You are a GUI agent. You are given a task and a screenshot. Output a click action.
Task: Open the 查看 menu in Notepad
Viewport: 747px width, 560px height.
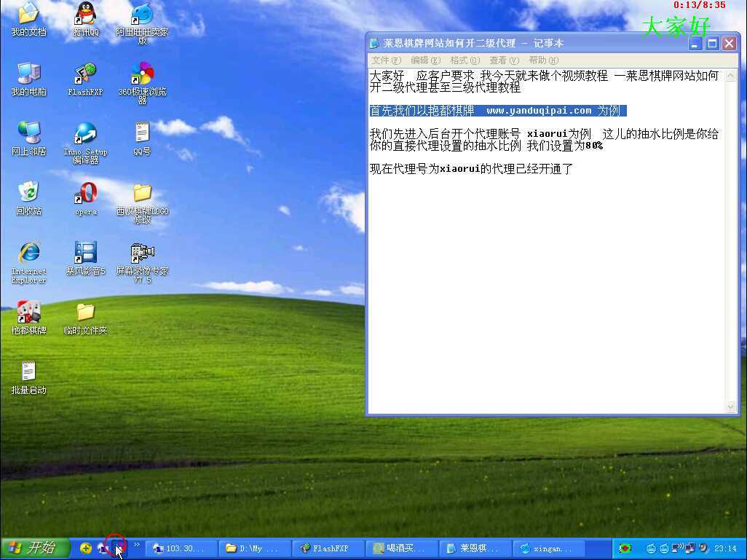pos(504,60)
